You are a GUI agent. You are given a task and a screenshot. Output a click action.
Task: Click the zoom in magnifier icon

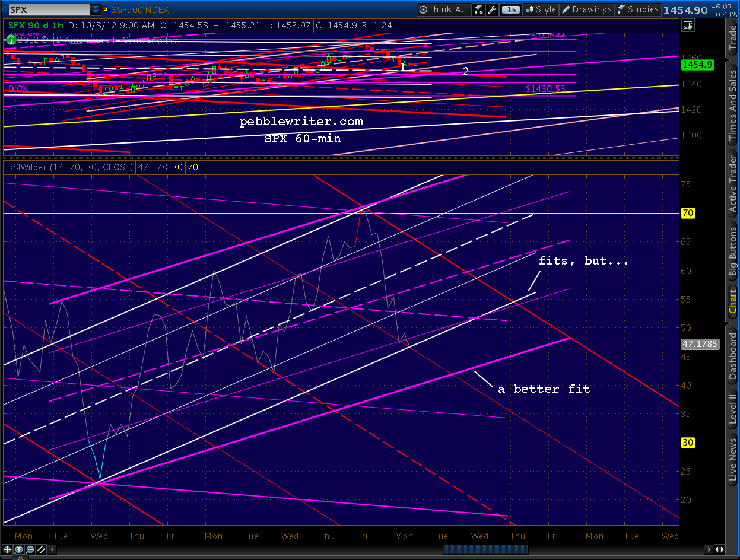coord(19,549)
